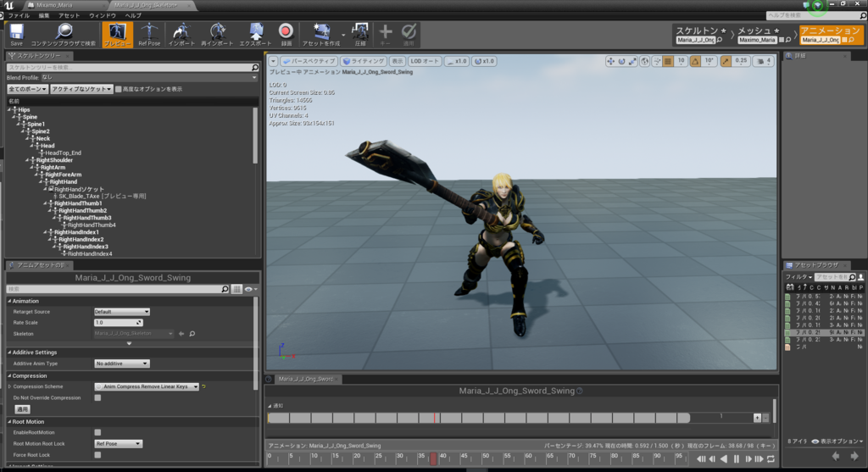Open the Active Sockets (アクティブなソケット) dropdown
The height and width of the screenshot is (472, 868).
click(82, 89)
